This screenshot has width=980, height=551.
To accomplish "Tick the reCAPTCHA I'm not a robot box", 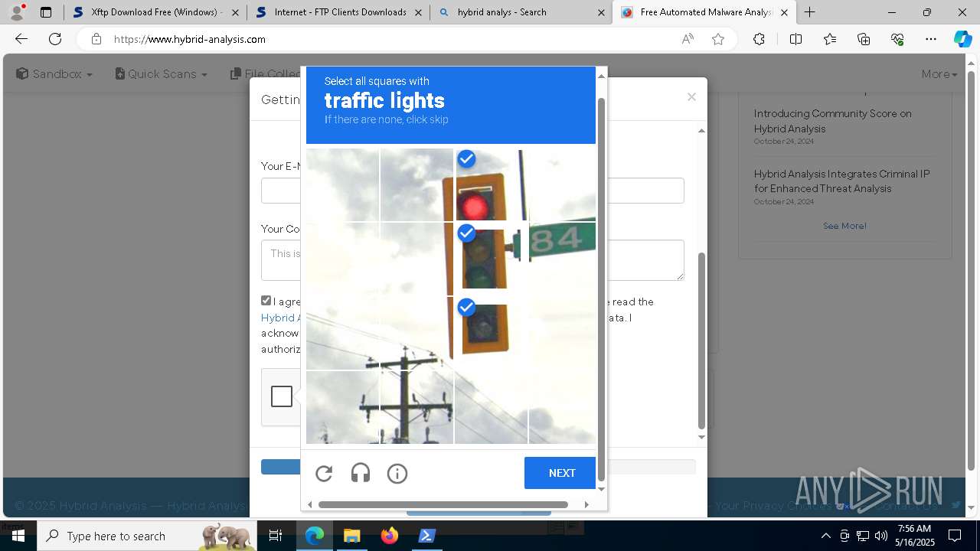I will pos(282,396).
